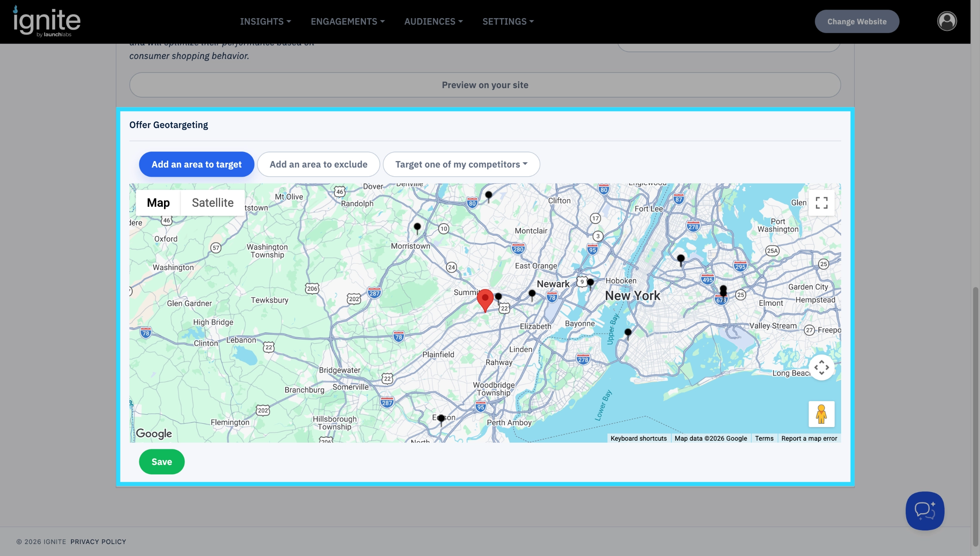Click the Hoboken label on the map
Viewport: 980px width, 556px height.
(621, 280)
